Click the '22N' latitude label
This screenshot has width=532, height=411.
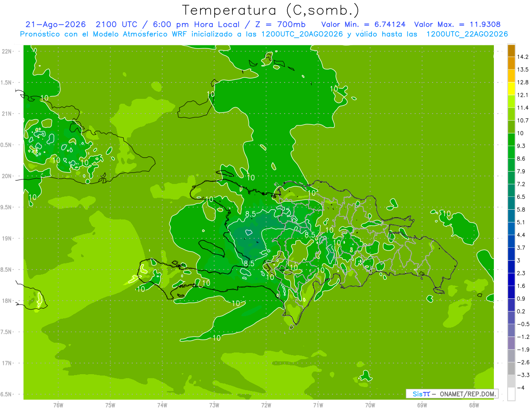7,51
